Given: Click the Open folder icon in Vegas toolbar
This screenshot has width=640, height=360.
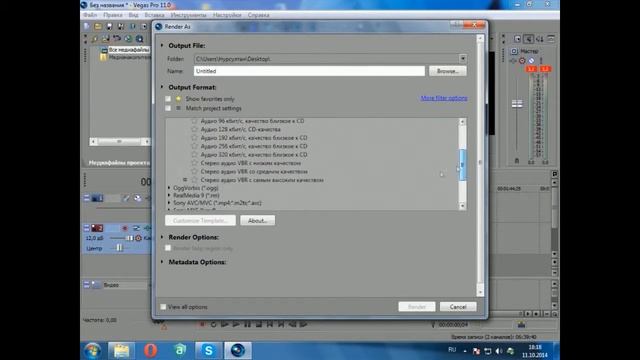Looking at the screenshot, I should click(x=98, y=27).
